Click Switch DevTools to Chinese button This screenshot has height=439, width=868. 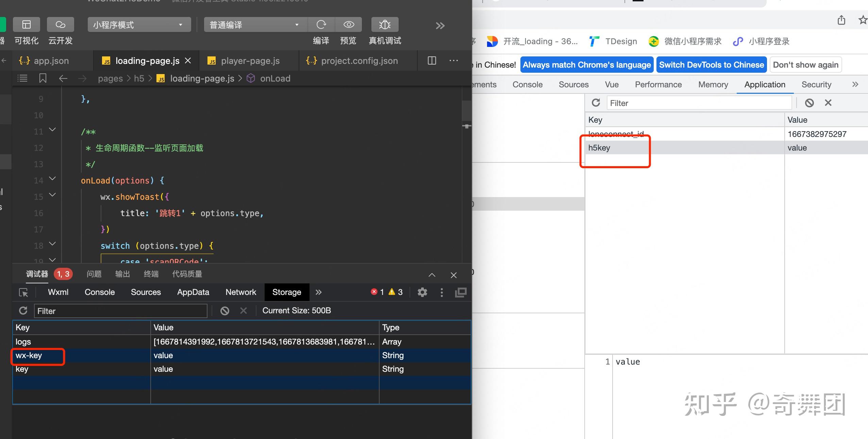[711, 65]
